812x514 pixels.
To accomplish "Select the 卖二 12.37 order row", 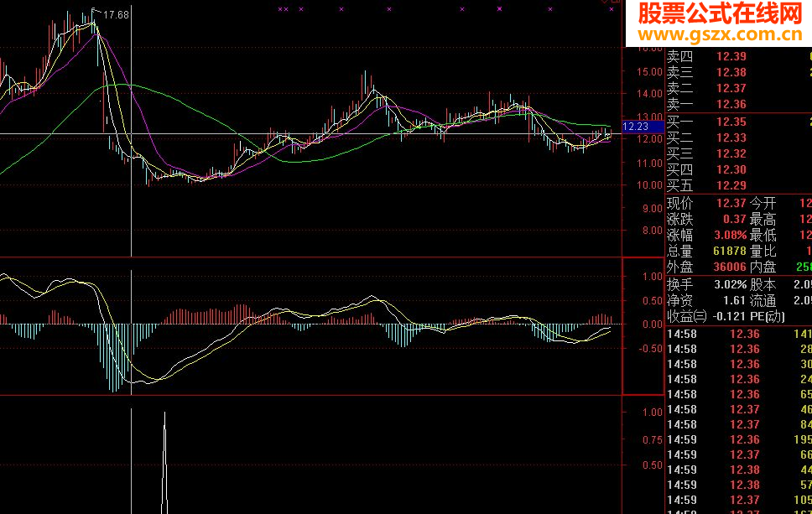I will [739, 89].
